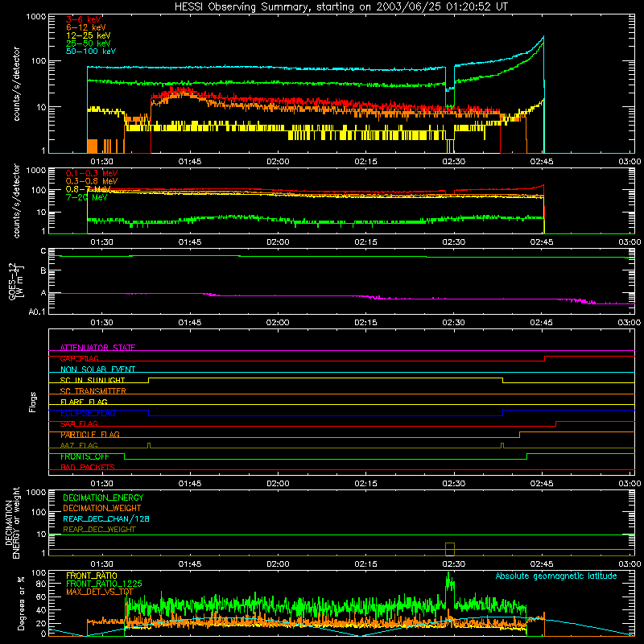Select the ATTENUATOR_STATE flag label
Image resolution: width=644 pixels, height=644 pixels.
pos(97,348)
